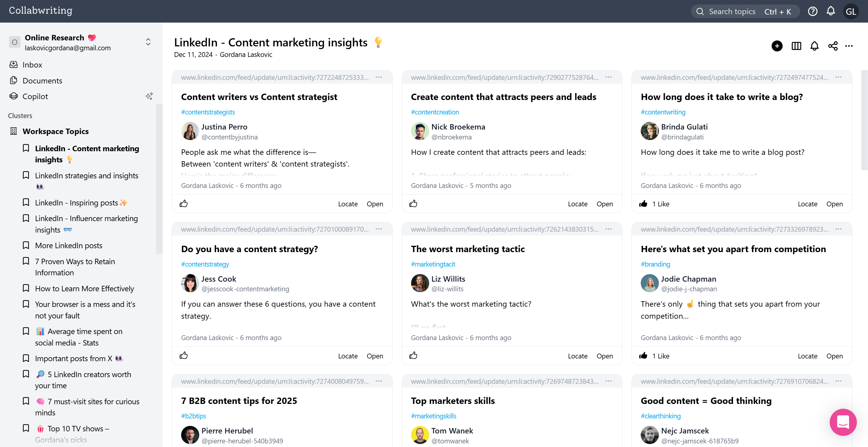868x447 pixels.
Task: Click the #b2btips hashtag
Action: pos(193,416)
